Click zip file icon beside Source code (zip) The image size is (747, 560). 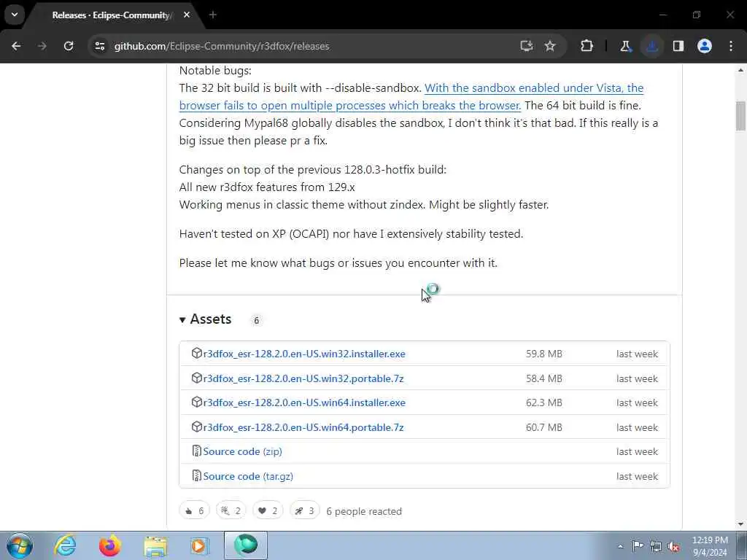pos(197,451)
